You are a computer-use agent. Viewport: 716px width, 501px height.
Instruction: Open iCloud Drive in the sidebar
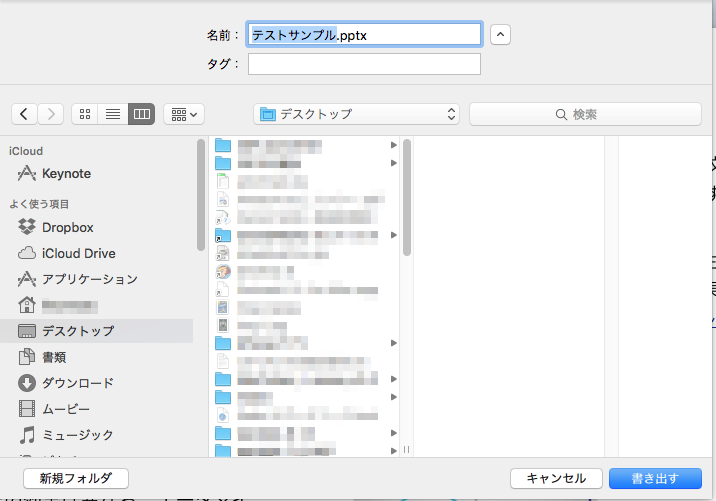coord(78,253)
